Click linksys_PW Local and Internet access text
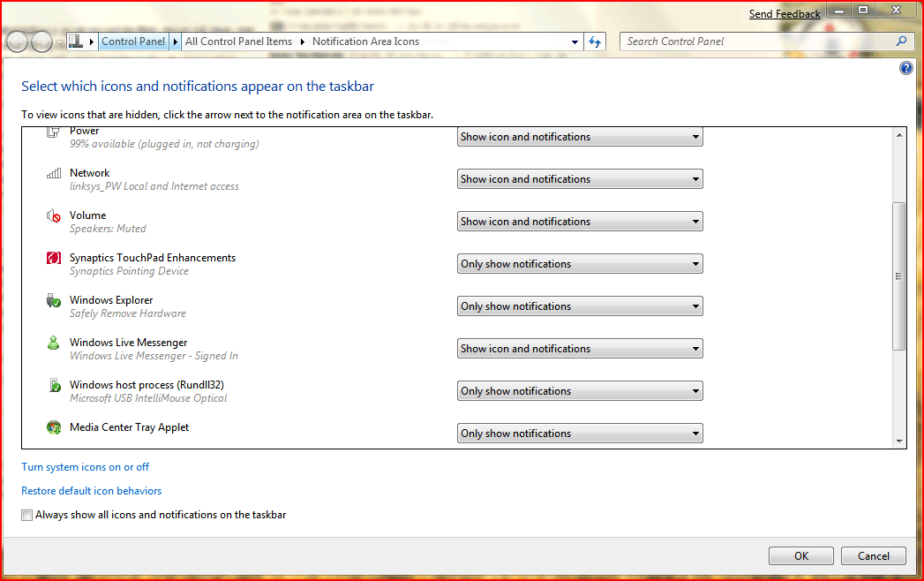 tap(154, 186)
